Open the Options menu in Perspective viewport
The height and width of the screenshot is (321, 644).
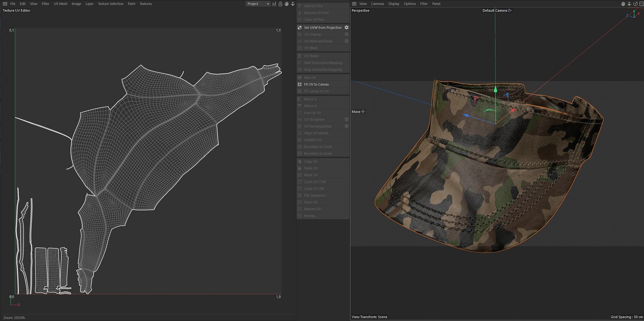click(410, 4)
